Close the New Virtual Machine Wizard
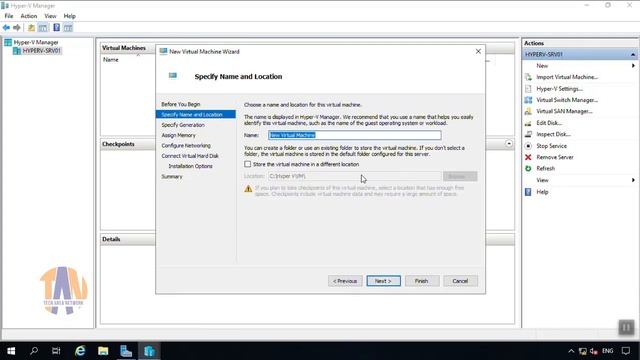Screen dimensions: 640x360 [x=478, y=51]
